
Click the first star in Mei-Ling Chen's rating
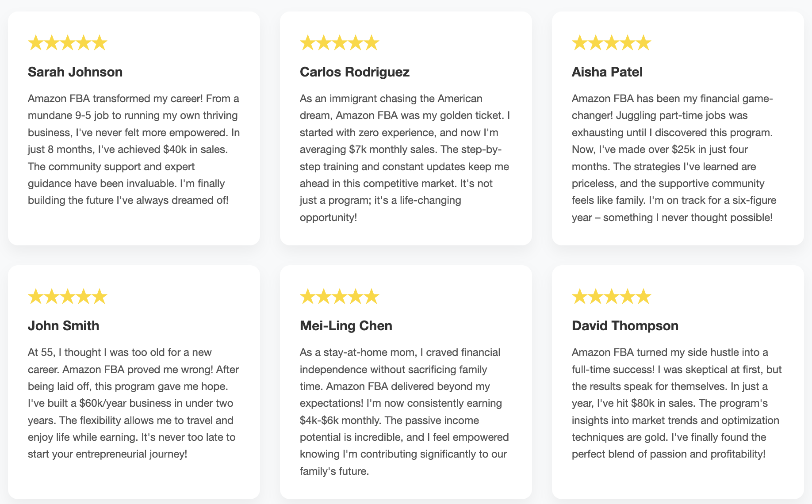tap(308, 297)
